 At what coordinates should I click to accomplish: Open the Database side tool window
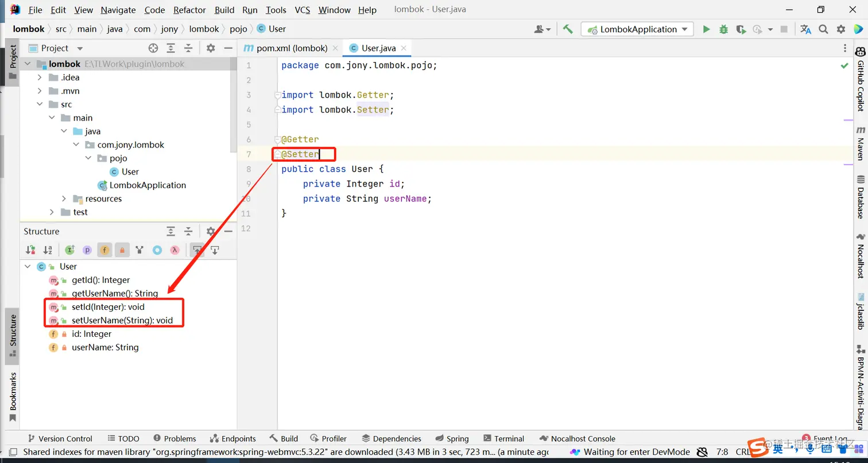click(x=860, y=197)
